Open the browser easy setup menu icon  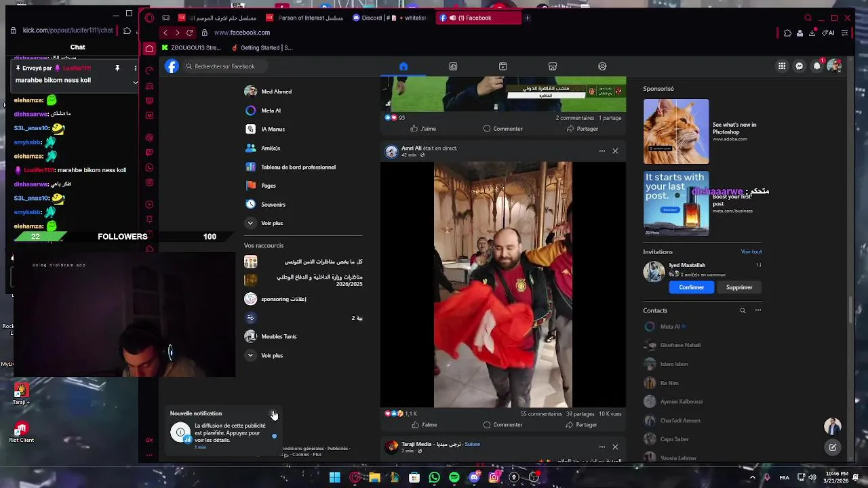pyautogui.click(x=844, y=33)
